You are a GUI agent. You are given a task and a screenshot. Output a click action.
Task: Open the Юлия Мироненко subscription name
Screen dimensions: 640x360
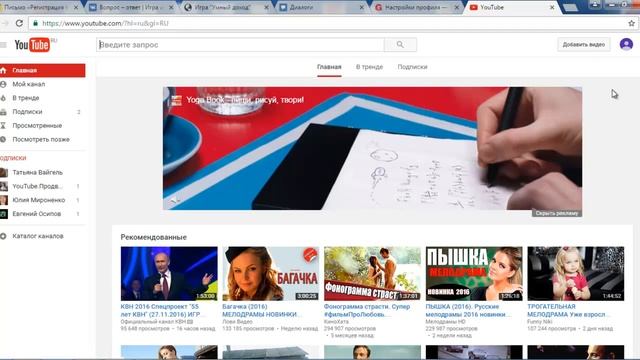tap(39, 200)
